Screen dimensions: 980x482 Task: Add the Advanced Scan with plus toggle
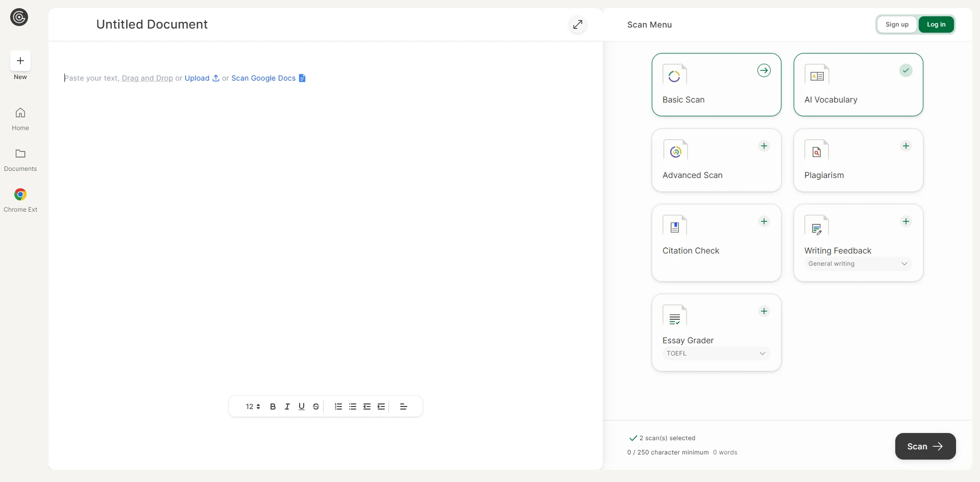764,146
